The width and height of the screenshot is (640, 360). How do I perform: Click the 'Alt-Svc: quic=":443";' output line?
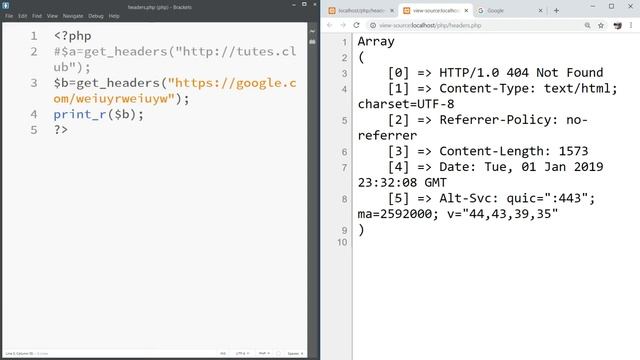pos(517,198)
